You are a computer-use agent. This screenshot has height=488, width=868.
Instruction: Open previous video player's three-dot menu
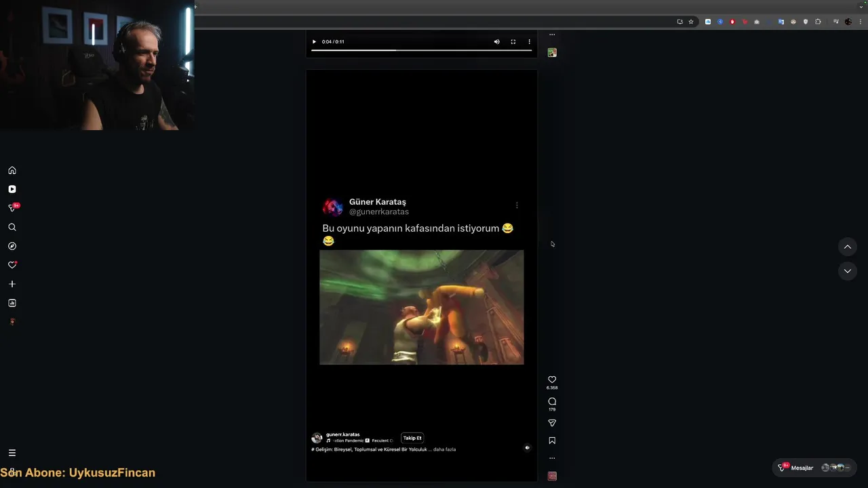[x=530, y=42]
